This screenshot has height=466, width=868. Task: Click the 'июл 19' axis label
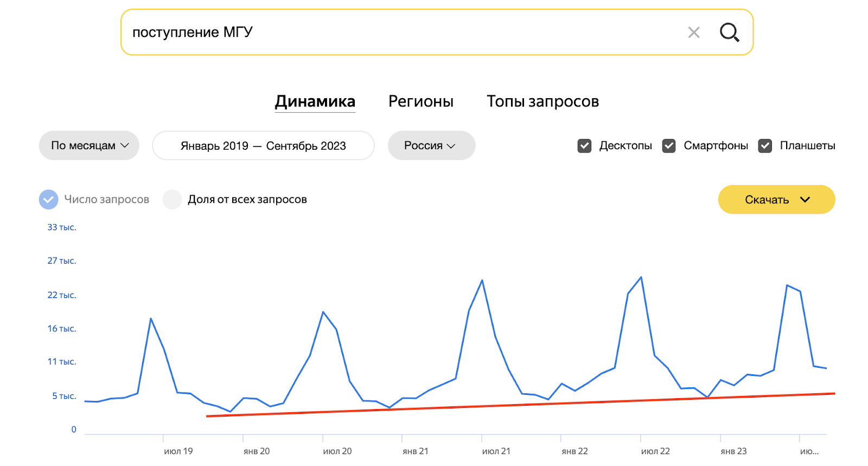point(178,451)
